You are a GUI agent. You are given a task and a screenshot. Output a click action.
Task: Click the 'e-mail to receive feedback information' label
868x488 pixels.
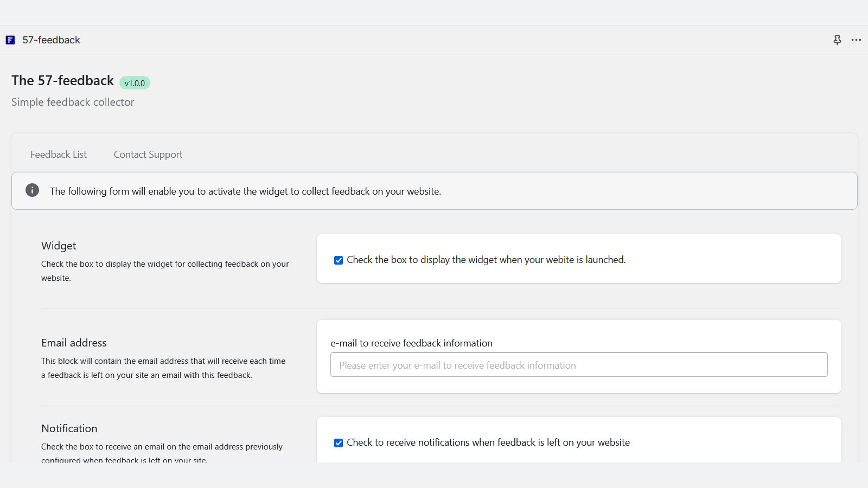411,343
